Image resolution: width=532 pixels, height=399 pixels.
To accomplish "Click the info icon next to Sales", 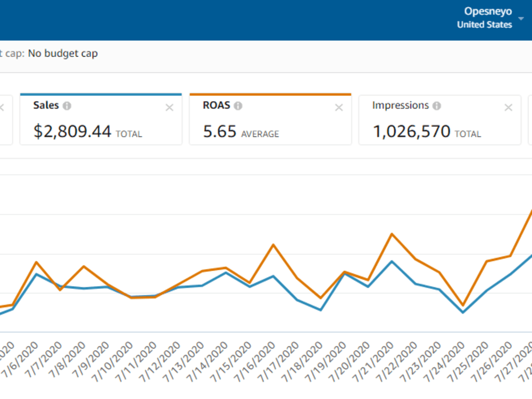I will click(x=67, y=106).
